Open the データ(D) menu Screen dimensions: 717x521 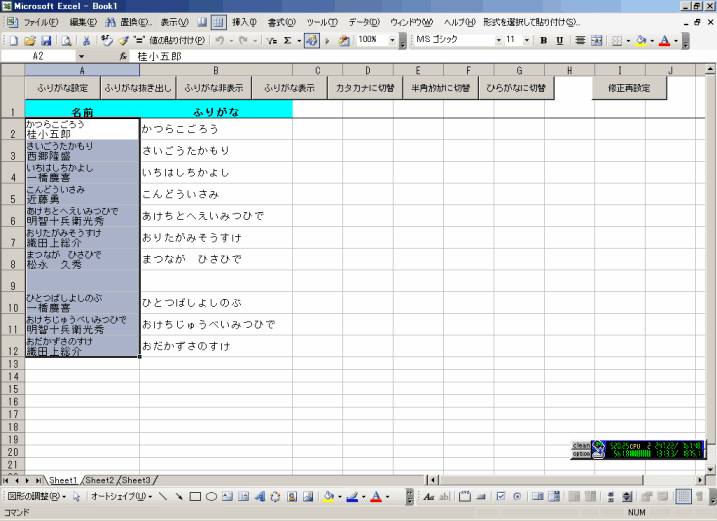(364, 22)
